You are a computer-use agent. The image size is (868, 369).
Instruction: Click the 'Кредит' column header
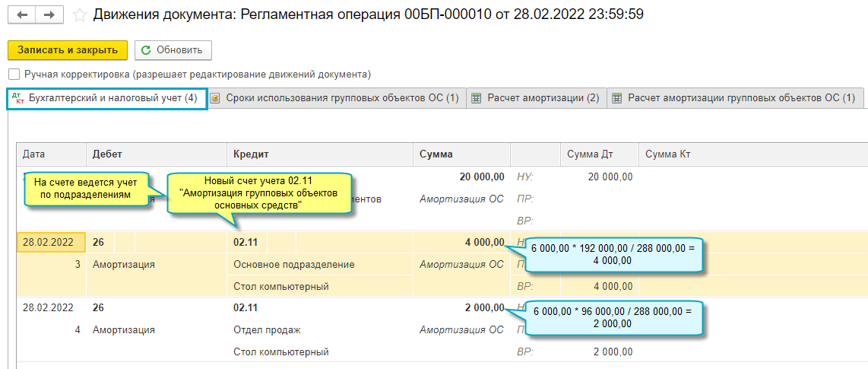tap(320, 154)
